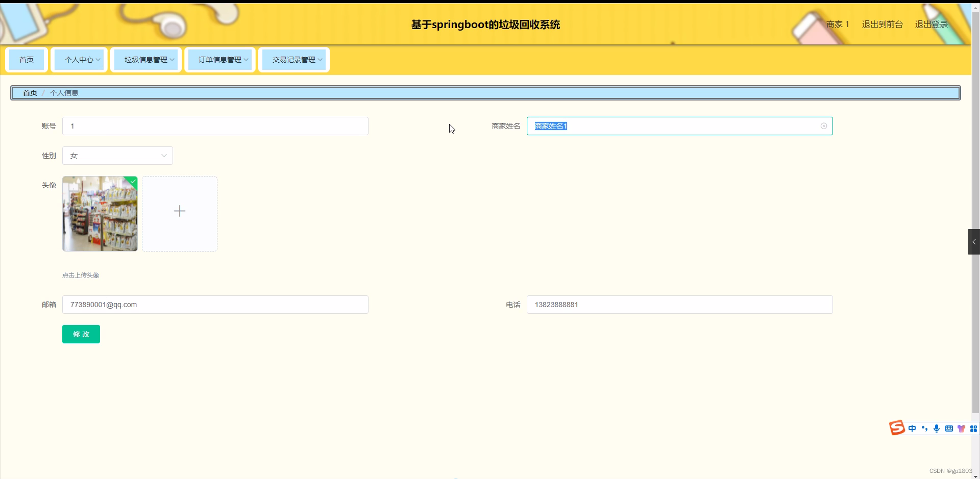
Task: Toggle the 首页 navigation tab
Action: click(x=27, y=59)
